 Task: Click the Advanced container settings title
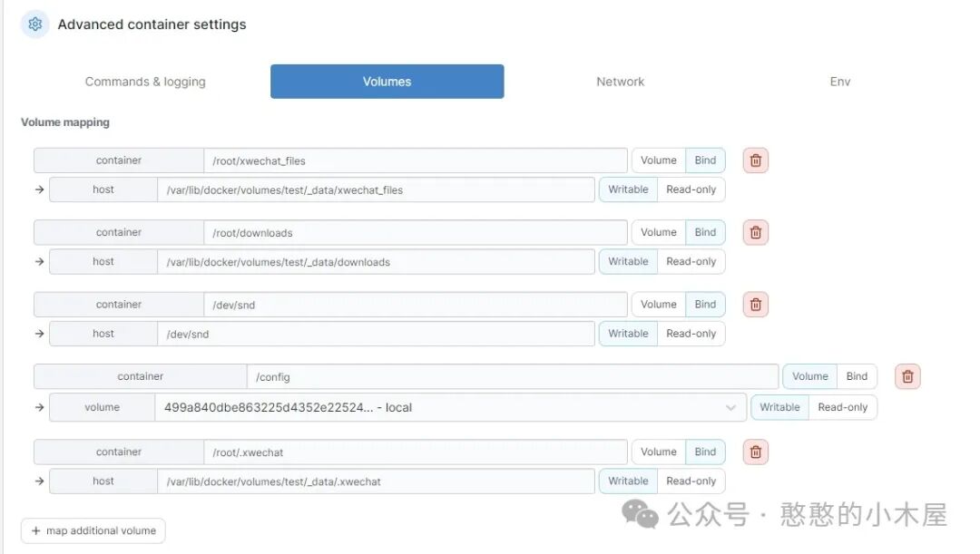coord(152,24)
